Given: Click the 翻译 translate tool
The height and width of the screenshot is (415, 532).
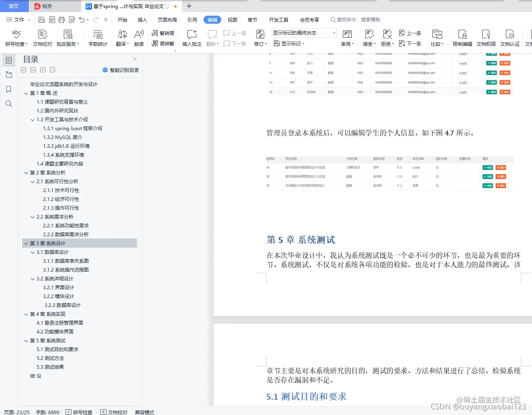Looking at the screenshot, I should point(122,38).
